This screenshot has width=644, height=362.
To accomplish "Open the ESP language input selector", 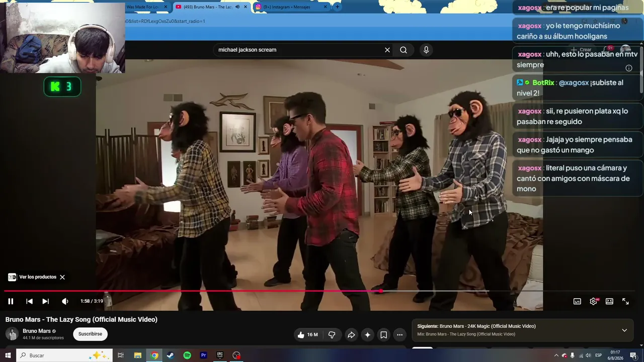I will (599, 355).
